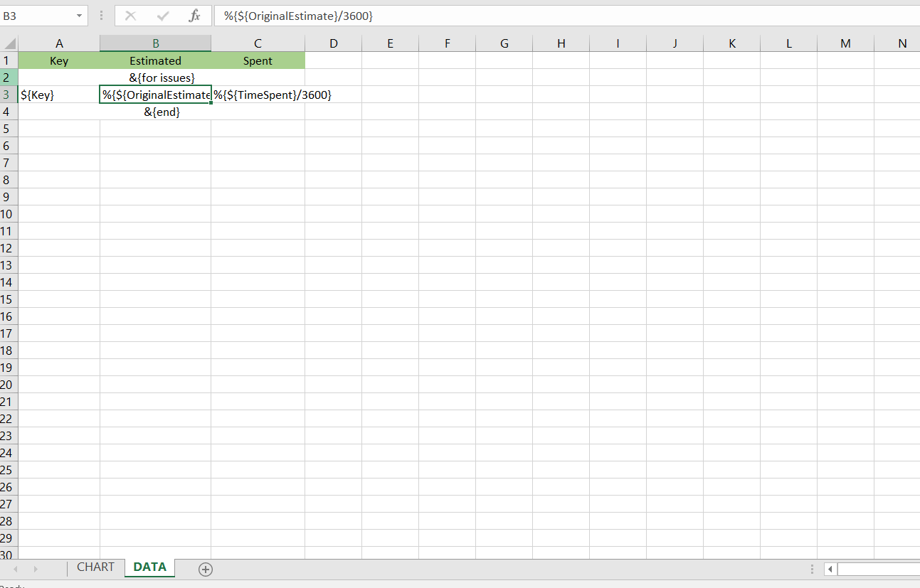Image resolution: width=920 pixels, height=588 pixels.
Task: Select cell with '%{${OriginalEstimate' text
Action: click(155, 95)
